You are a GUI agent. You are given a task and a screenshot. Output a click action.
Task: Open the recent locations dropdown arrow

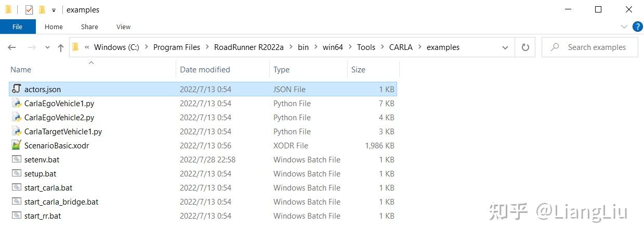[47, 47]
